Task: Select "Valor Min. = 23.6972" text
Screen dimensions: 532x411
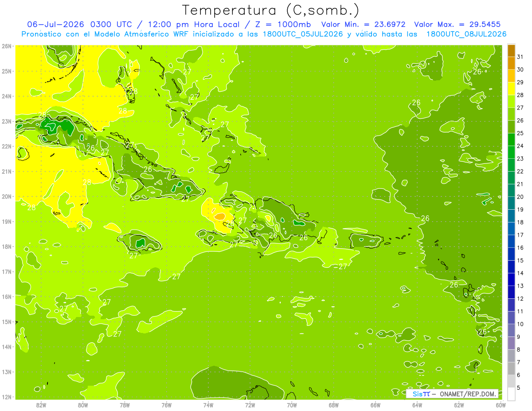Action: [364, 24]
